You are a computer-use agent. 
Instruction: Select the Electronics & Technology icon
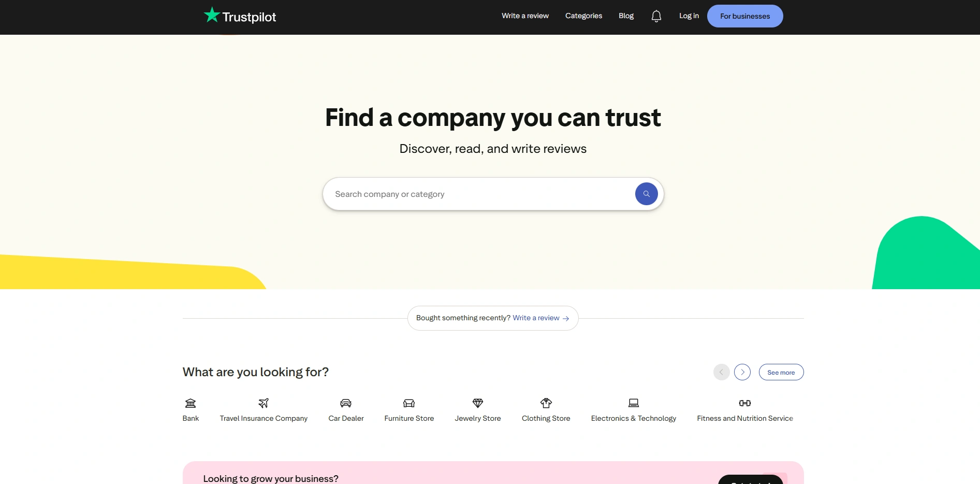click(633, 403)
